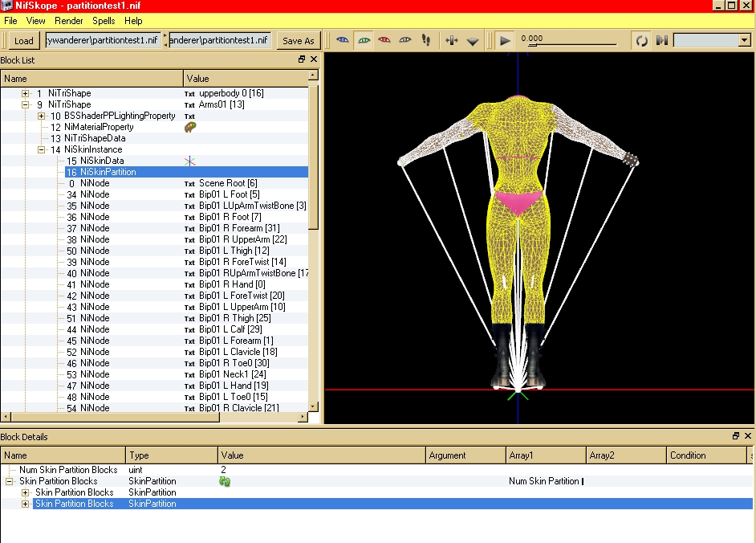Image resolution: width=756 pixels, height=543 pixels.
Task: Toggle the animation switch button
Action: click(x=662, y=40)
